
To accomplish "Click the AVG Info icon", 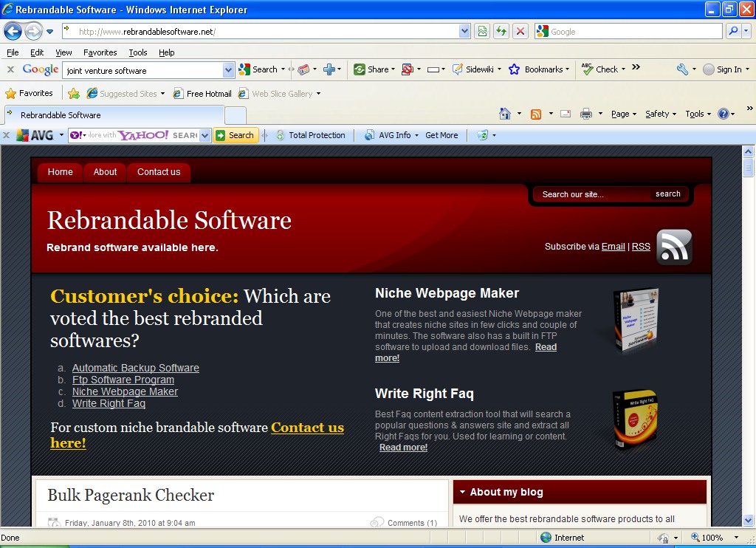I will (x=369, y=136).
